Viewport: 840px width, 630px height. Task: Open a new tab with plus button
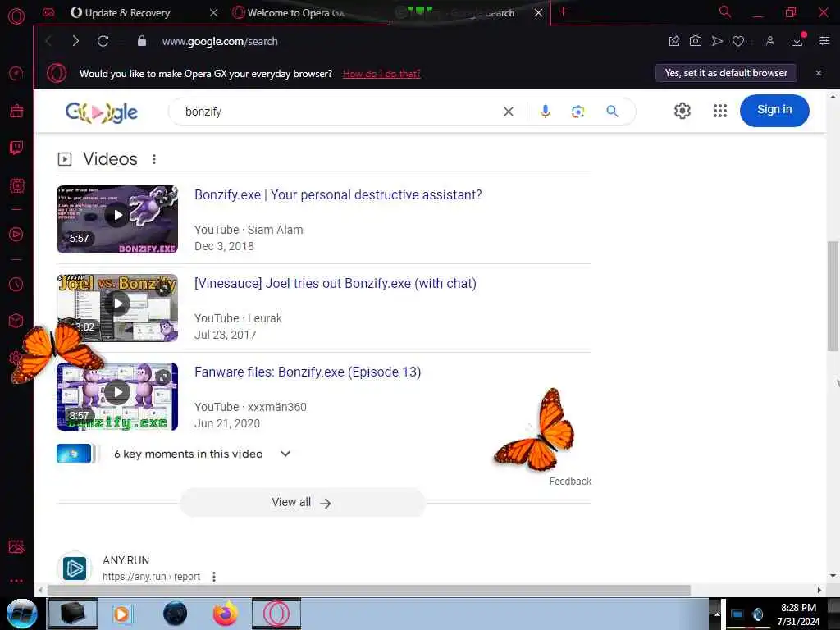563,11
